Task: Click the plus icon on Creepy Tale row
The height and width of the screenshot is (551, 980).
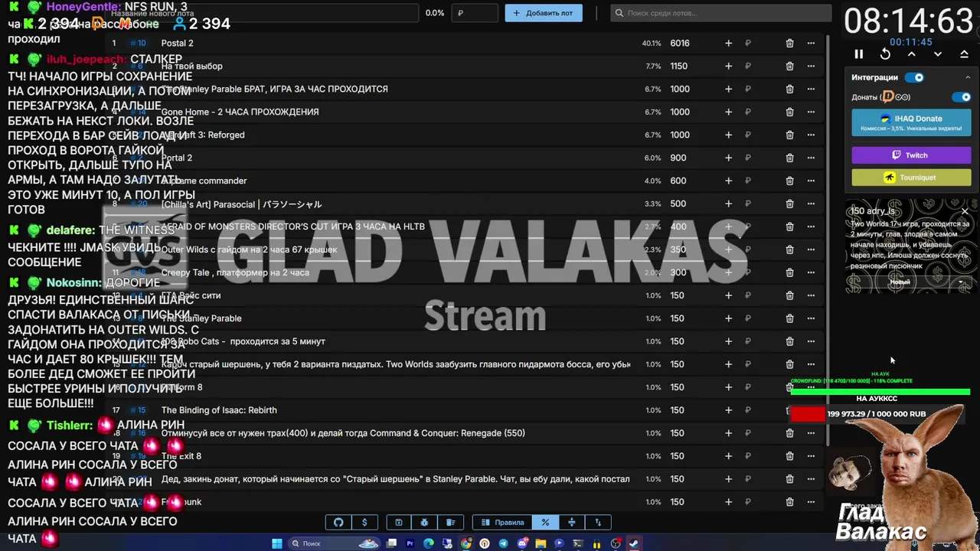Action: point(728,272)
